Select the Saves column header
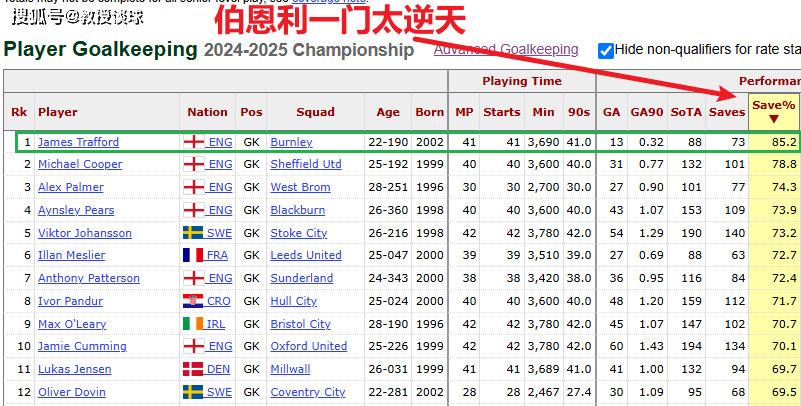Image resolution: width=801 pixels, height=406 pixels. [x=727, y=112]
